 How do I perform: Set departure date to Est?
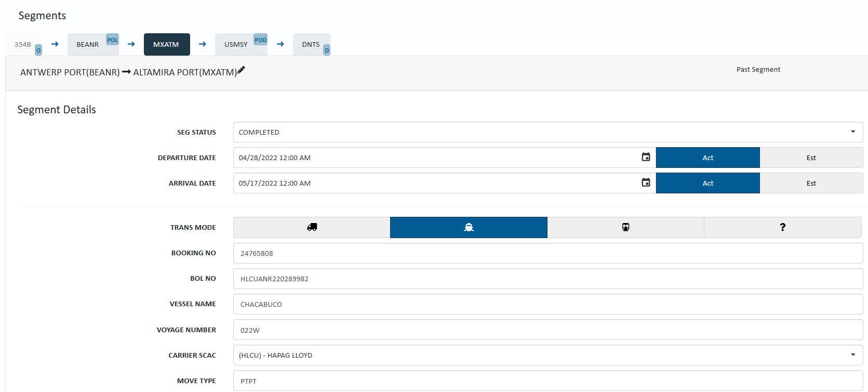tap(811, 158)
